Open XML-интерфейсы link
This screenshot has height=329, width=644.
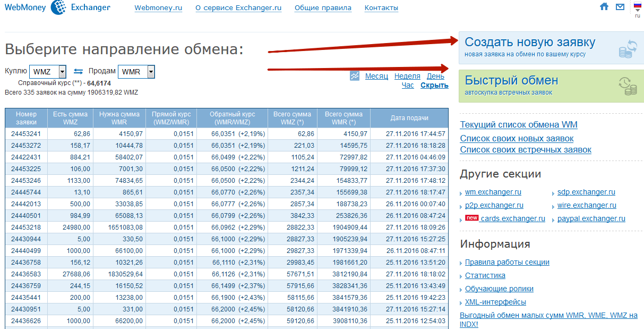495,302
